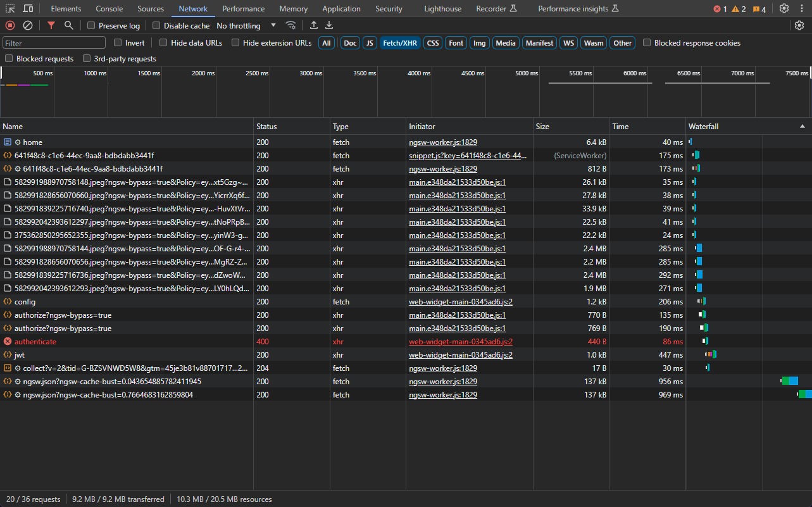This screenshot has height=507, width=812.
Task: Switch to the Console tab
Action: pyautogui.click(x=109, y=9)
